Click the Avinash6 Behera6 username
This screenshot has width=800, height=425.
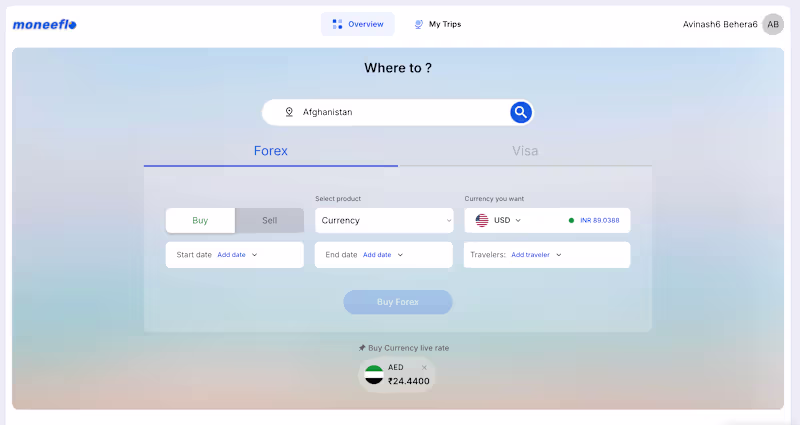[x=720, y=24]
